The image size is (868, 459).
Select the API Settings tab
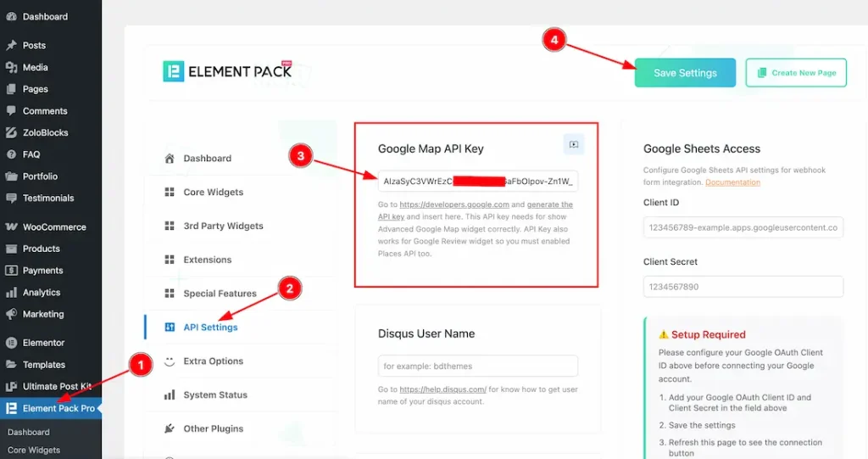tap(242, 327)
